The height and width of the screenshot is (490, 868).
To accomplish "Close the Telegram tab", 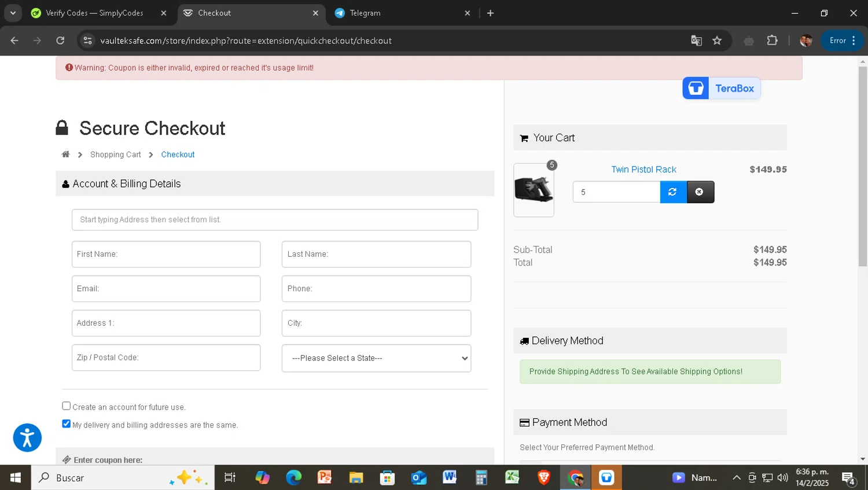I will (468, 13).
